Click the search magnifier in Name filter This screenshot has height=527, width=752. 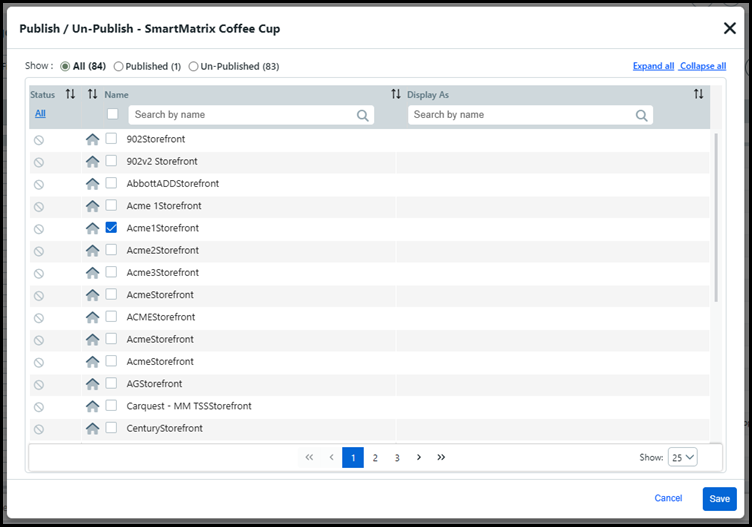coord(362,115)
